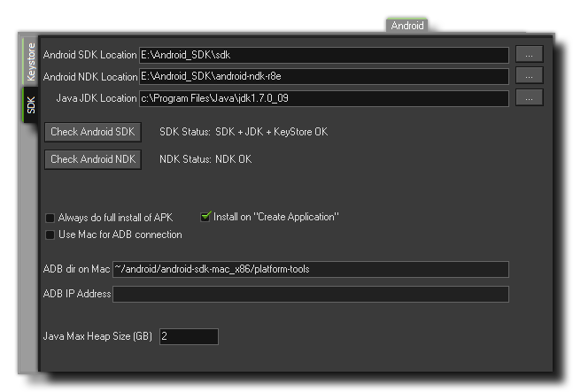Viewport: 573px width, 392px height.
Task: Click the Android SDK Location text field
Action: click(x=323, y=55)
